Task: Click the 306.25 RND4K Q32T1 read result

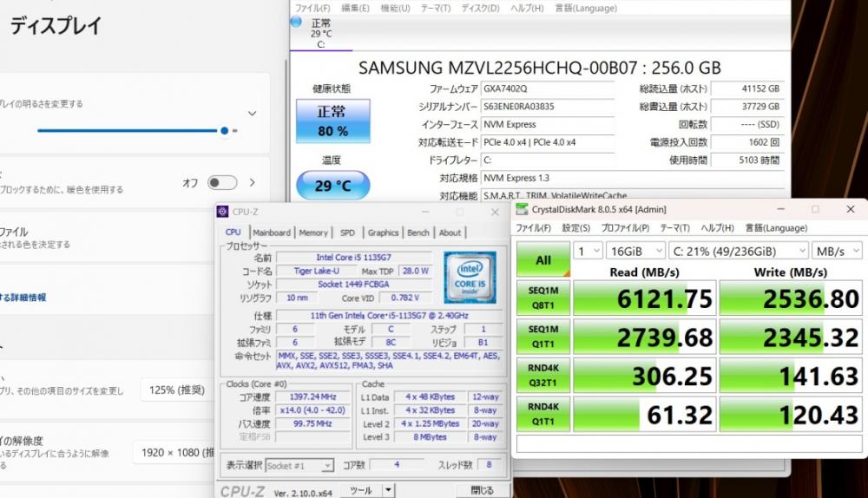Action: click(x=644, y=376)
